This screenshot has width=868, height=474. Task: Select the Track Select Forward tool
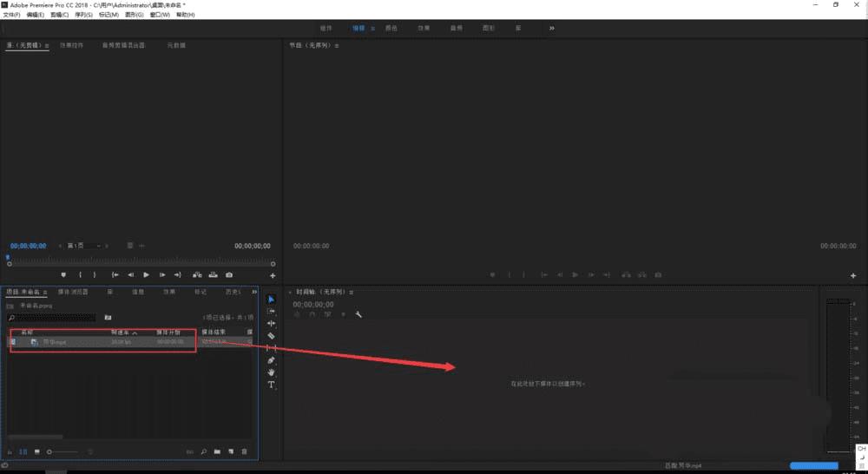pos(271,311)
